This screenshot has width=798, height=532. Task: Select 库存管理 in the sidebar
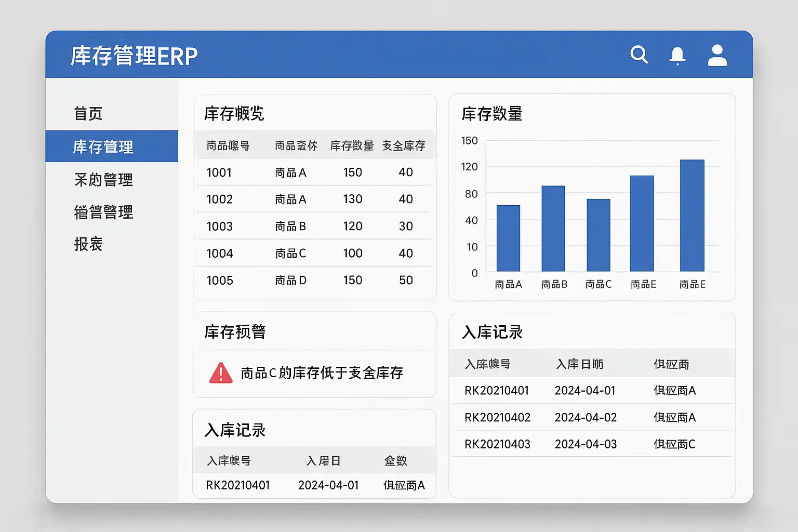point(103,147)
